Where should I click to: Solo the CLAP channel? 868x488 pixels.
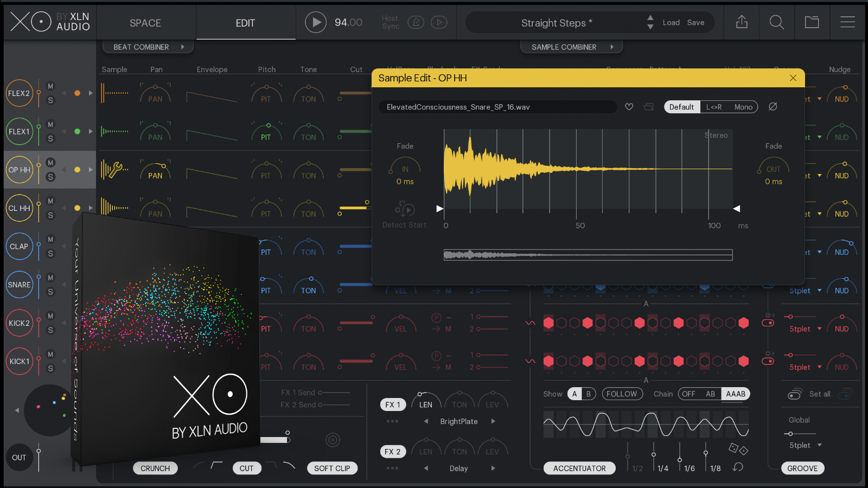tap(50, 254)
